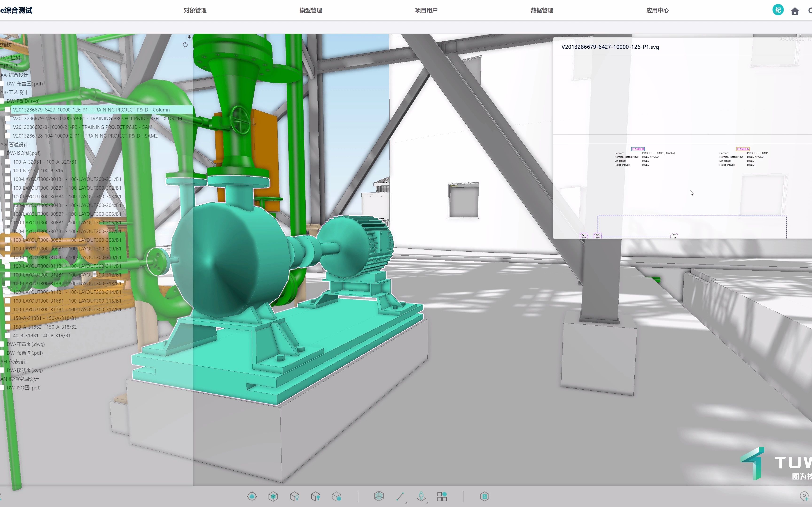The width and height of the screenshot is (812, 507).
Task: Click the four-squares layout grid icon
Action: [x=442, y=496]
